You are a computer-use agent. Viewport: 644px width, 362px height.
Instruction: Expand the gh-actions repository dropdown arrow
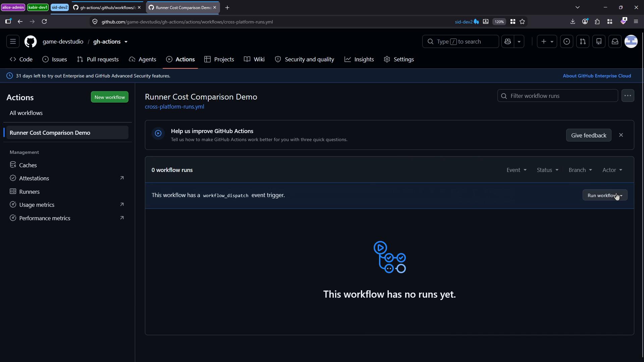click(x=126, y=42)
